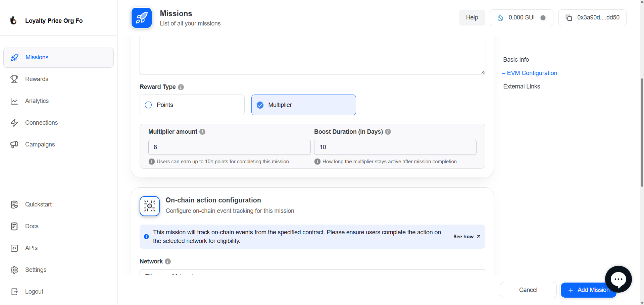
Task: Click 'Users can earn up to 10× points' hint
Action: pyautogui.click(x=223, y=162)
